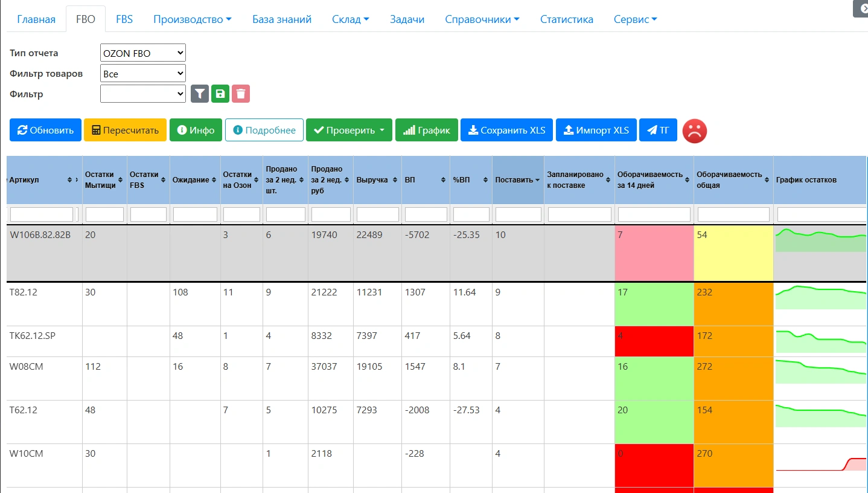The height and width of the screenshot is (493, 868).
Task: Click sort arrows on Выручка column
Action: (394, 180)
